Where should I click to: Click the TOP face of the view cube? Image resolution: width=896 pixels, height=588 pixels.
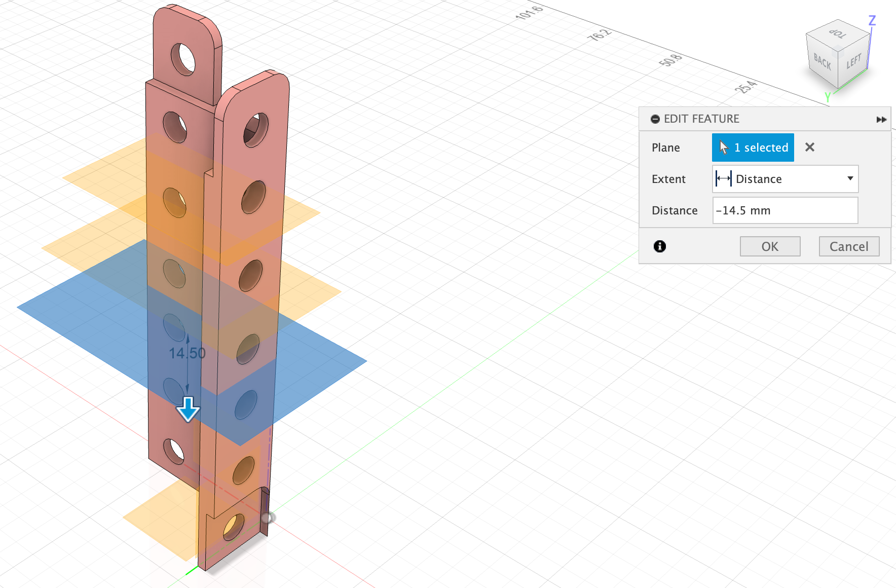[837, 34]
